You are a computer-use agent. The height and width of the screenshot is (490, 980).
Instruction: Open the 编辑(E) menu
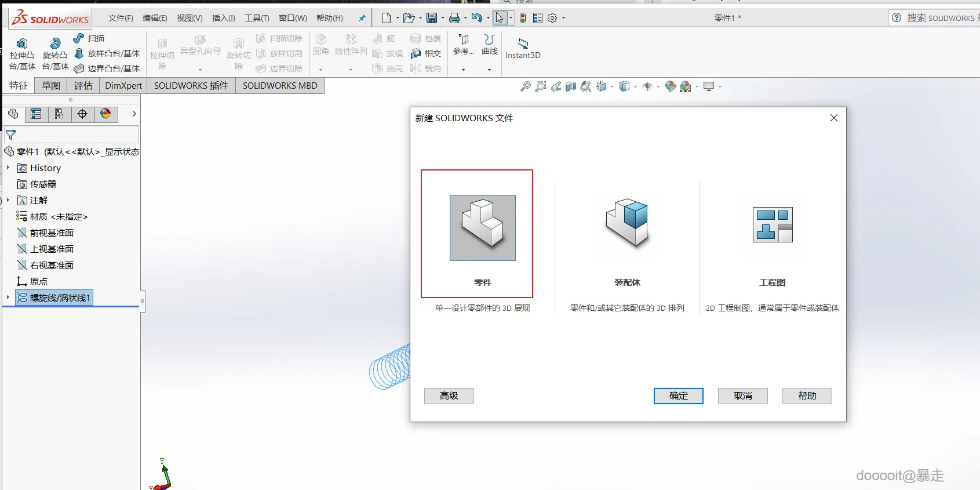pos(155,18)
